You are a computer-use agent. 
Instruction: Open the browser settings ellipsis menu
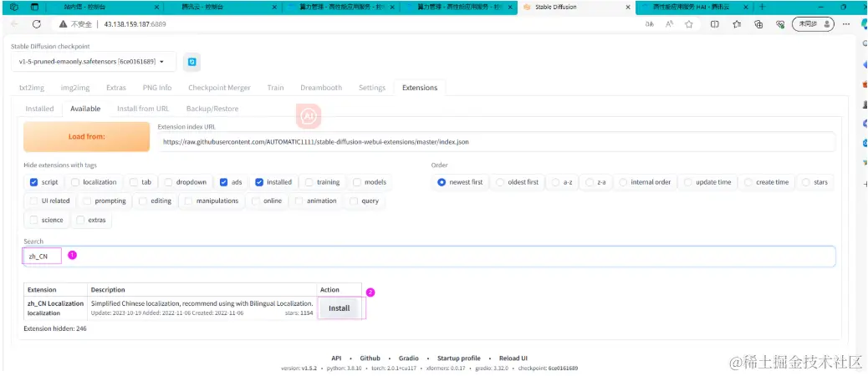tap(846, 24)
